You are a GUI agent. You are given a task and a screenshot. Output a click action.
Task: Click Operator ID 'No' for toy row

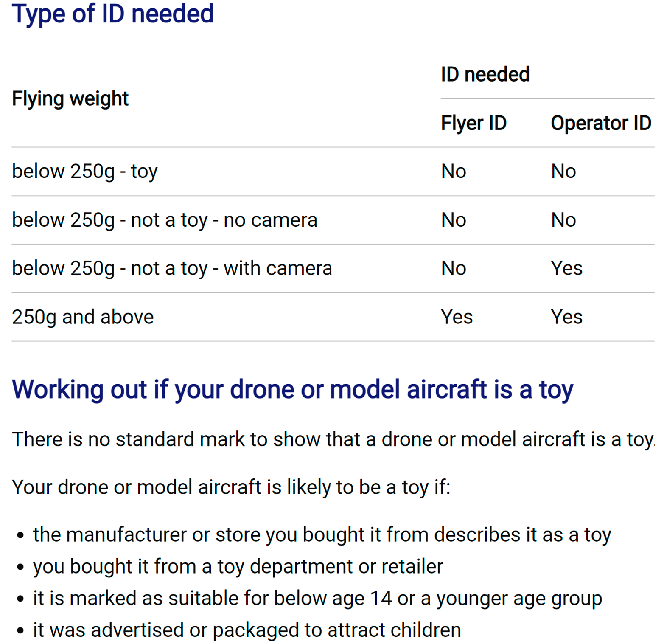click(563, 172)
